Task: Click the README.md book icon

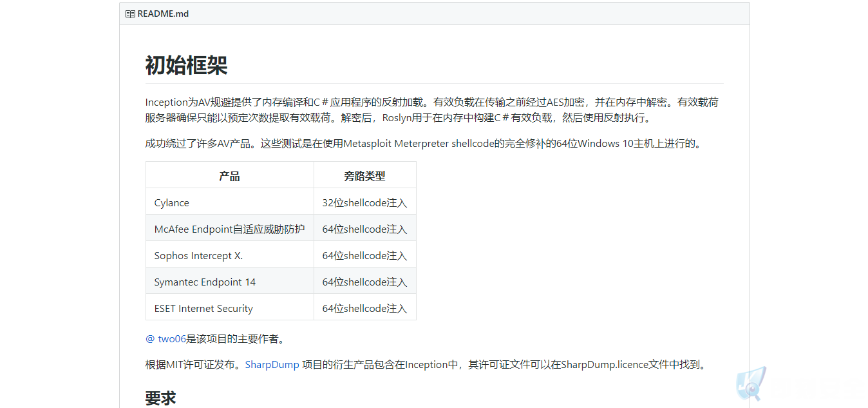Action: [x=130, y=14]
